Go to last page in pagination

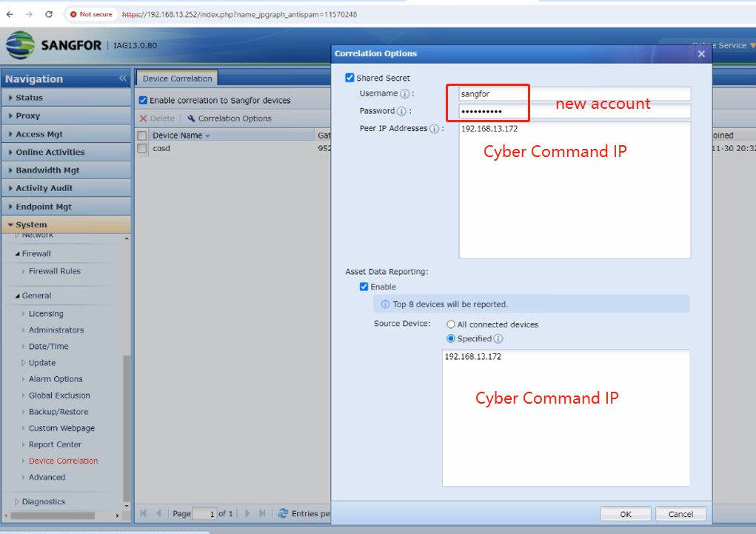click(x=262, y=513)
